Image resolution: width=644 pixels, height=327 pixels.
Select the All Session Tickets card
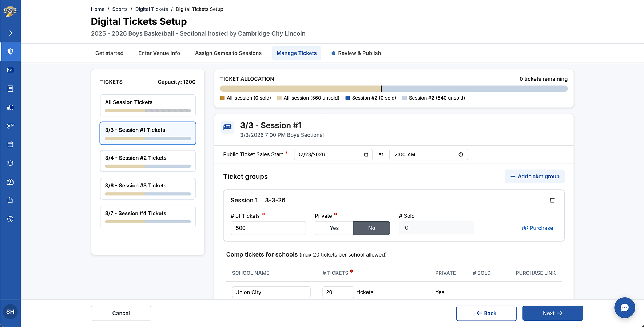click(x=148, y=105)
